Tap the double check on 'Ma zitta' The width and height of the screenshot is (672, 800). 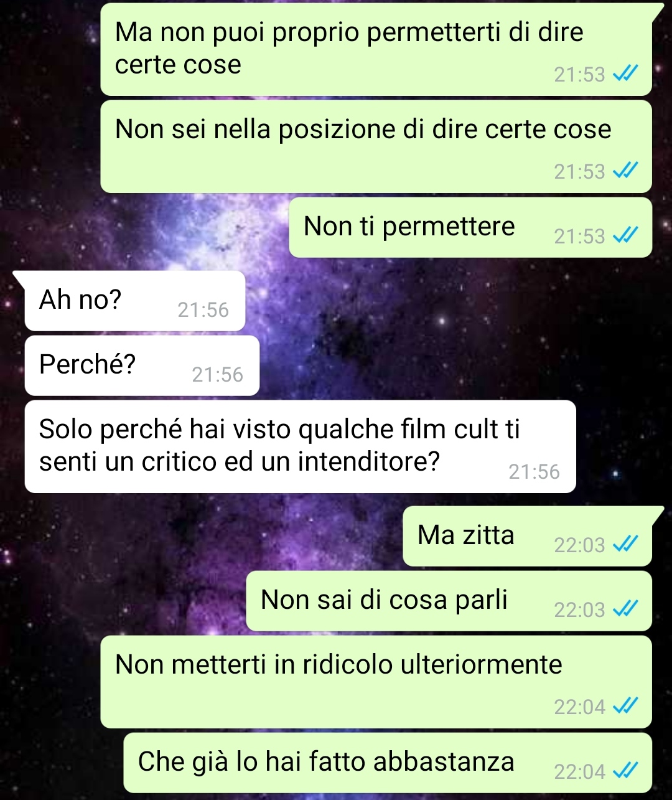tap(625, 544)
